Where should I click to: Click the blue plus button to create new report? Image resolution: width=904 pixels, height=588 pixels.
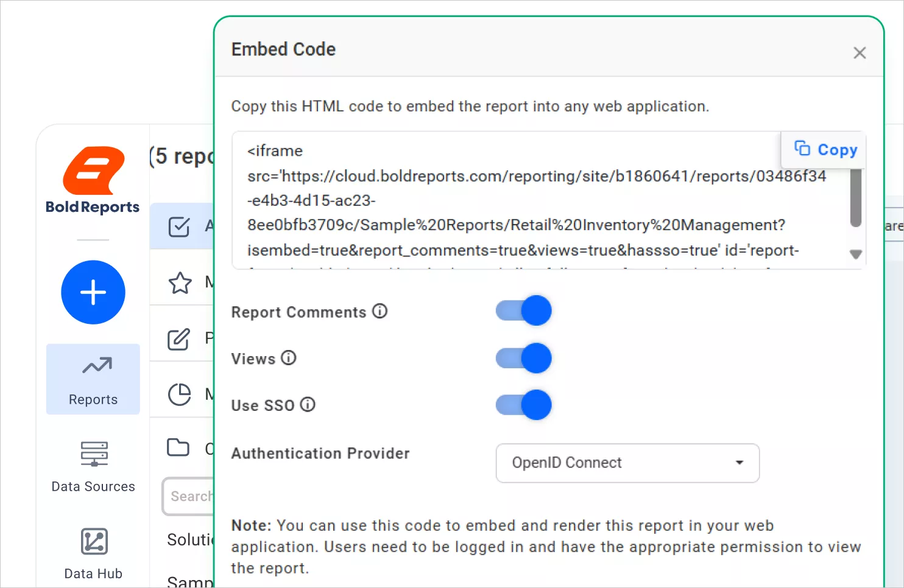coord(93,292)
